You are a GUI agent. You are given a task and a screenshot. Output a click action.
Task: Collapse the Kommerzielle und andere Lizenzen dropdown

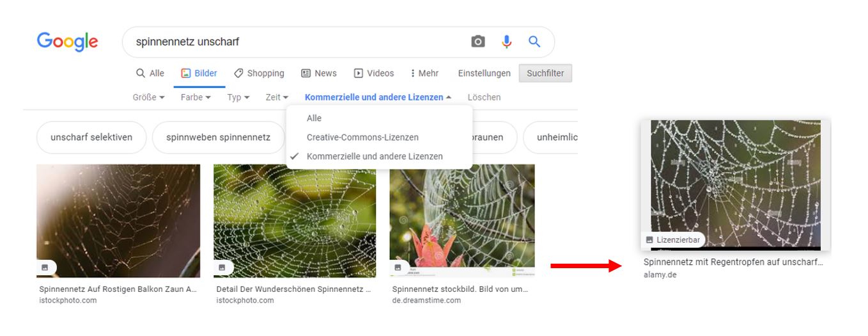pos(378,97)
